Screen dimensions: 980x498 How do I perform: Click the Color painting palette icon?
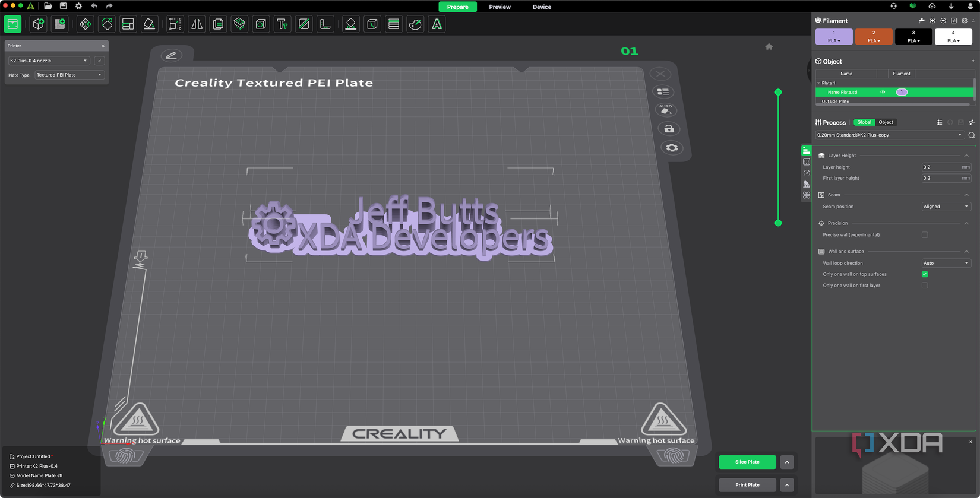[416, 24]
